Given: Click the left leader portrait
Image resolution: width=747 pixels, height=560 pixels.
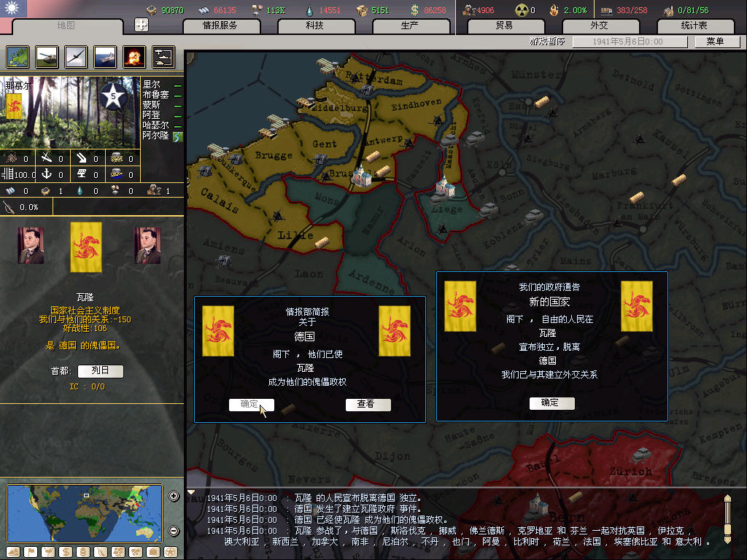Looking at the screenshot, I should pyautogui.click(x=31, y=246).
